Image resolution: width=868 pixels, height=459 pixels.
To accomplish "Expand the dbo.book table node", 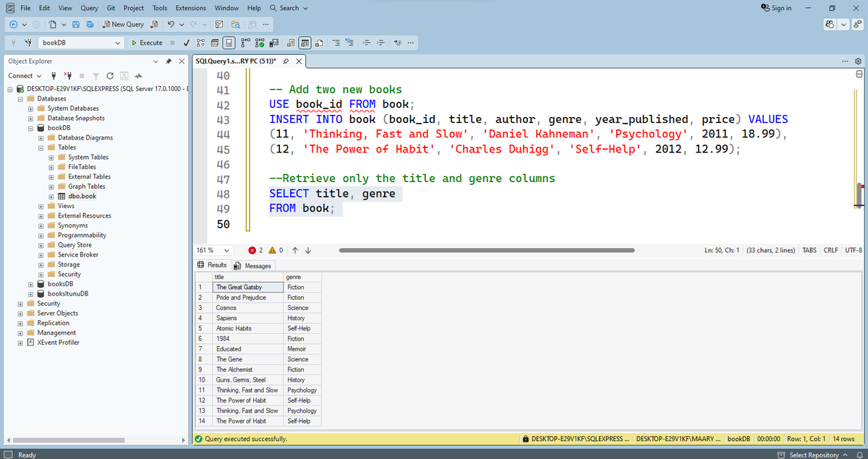I will click(51, 196).
